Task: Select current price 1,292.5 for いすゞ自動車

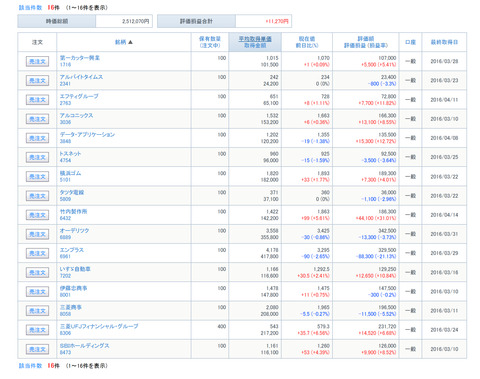Action: pos(322,269)
